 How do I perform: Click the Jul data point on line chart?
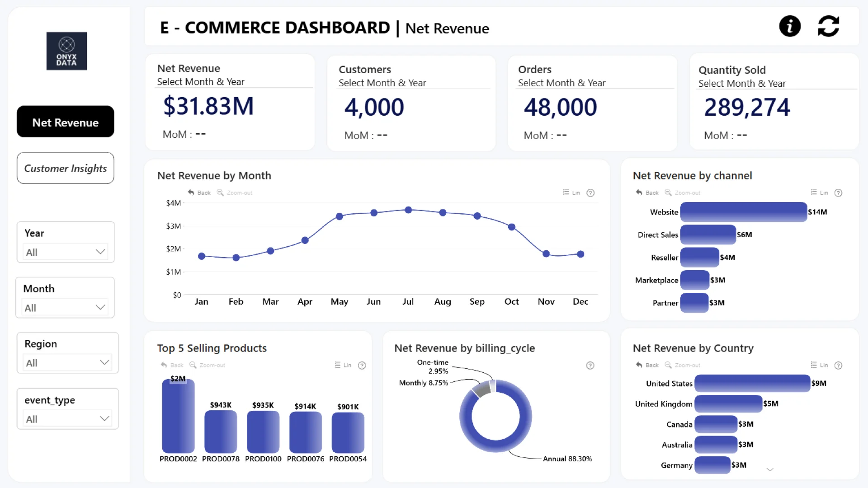408,210
